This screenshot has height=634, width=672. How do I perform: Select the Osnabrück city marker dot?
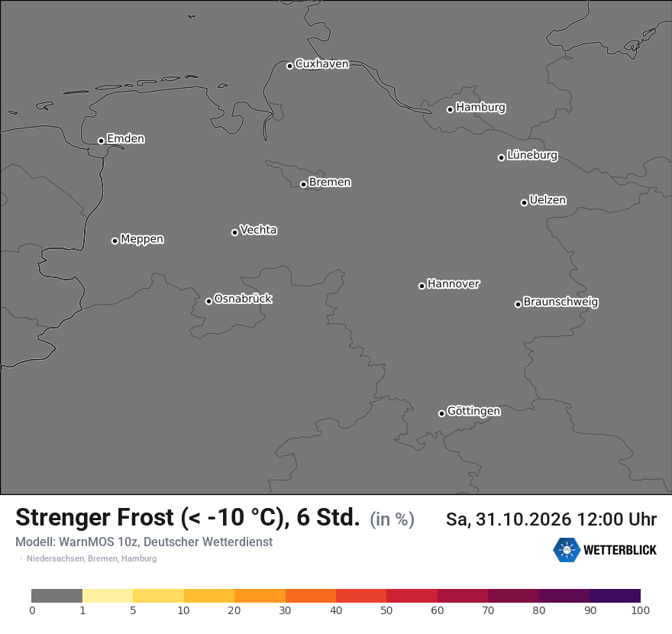click(208, 301)
